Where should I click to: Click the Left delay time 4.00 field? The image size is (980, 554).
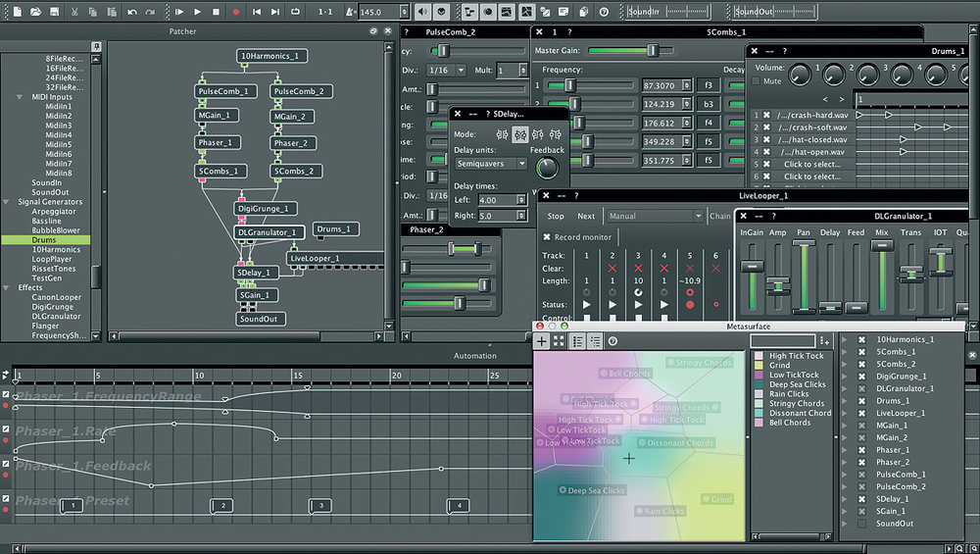[502, 199]
